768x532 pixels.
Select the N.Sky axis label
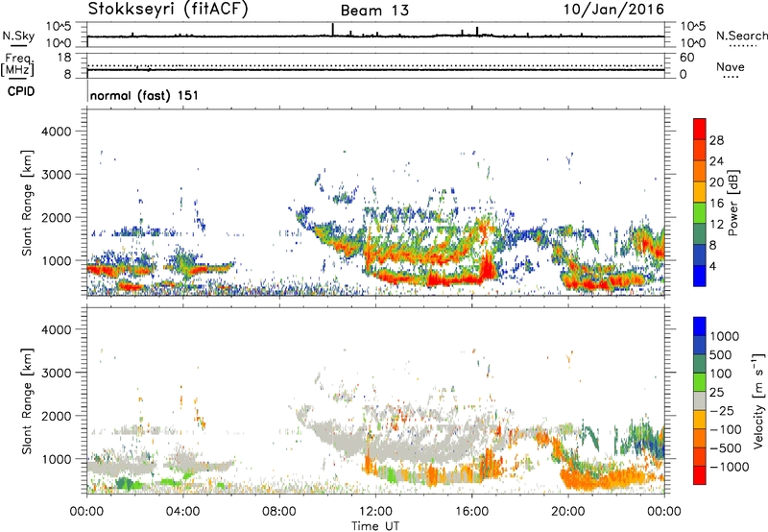18,36
